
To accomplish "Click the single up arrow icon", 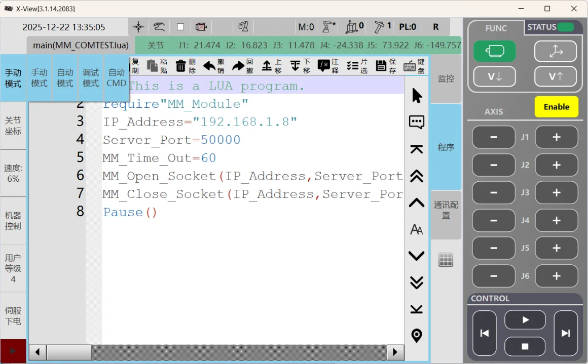I will pos(417,203).
